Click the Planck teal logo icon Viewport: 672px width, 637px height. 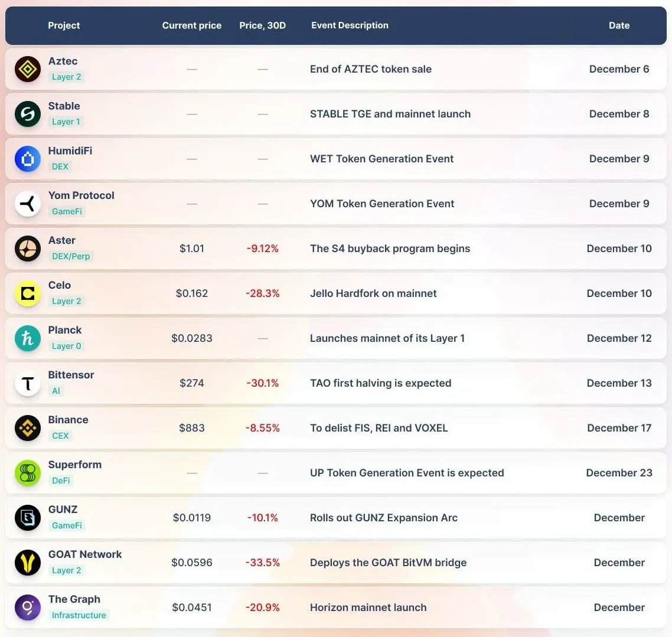tap(28, 338)
